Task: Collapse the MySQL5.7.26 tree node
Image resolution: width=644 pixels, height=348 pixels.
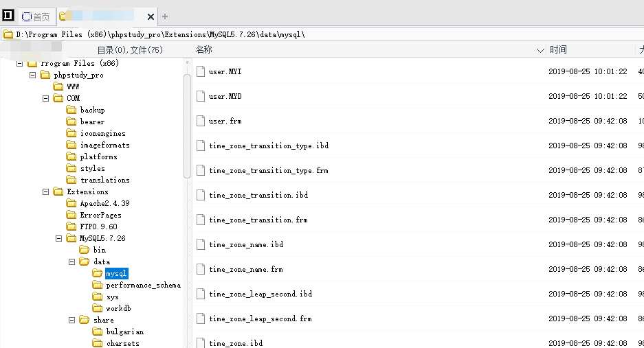Action: click(58, 238)
